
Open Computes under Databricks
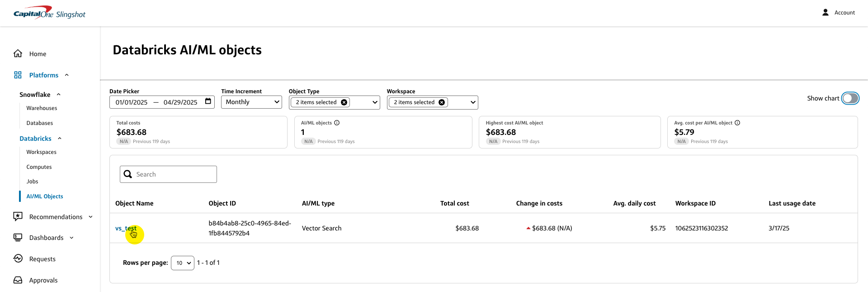click(x=39, y=167)
